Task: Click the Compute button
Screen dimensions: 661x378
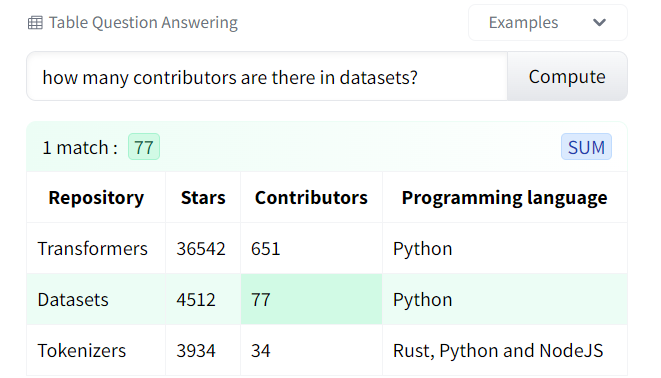Action: pyautogui.click(x=567, y=76)
